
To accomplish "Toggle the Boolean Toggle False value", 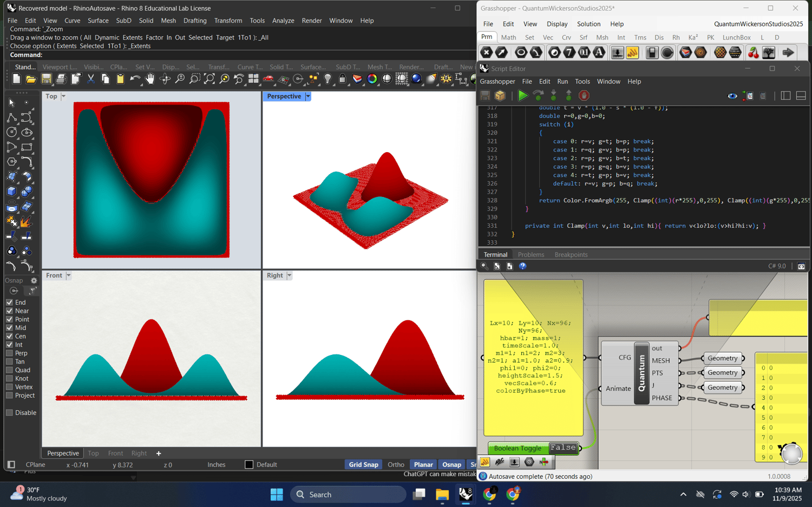I will [563, 447].
